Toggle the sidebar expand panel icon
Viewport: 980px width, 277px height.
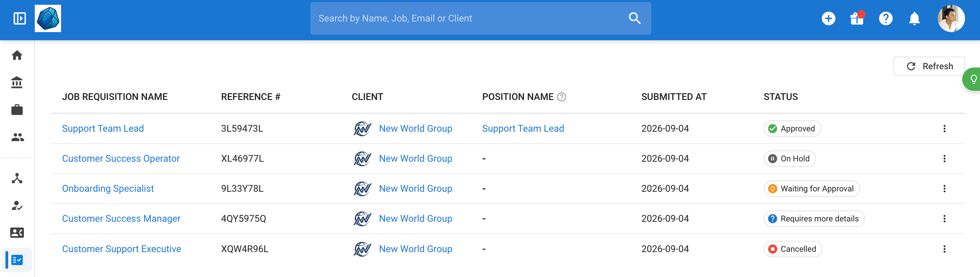pyautogui.click(x=19, y=18)
